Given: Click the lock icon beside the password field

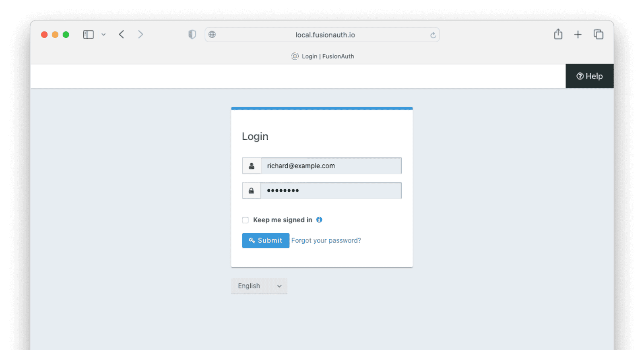Looking at the screenshot, I should coord(252,191).
